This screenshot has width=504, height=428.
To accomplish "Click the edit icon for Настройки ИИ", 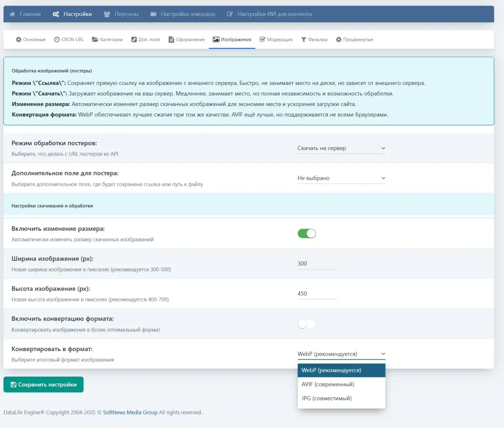I will point(230,14).
